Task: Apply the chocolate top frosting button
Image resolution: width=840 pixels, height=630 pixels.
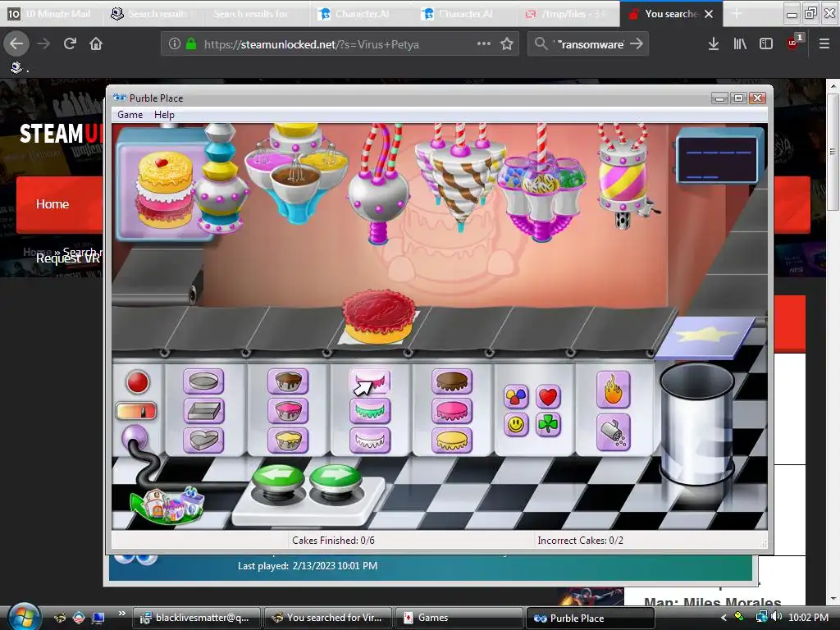Action: [452, 382]
